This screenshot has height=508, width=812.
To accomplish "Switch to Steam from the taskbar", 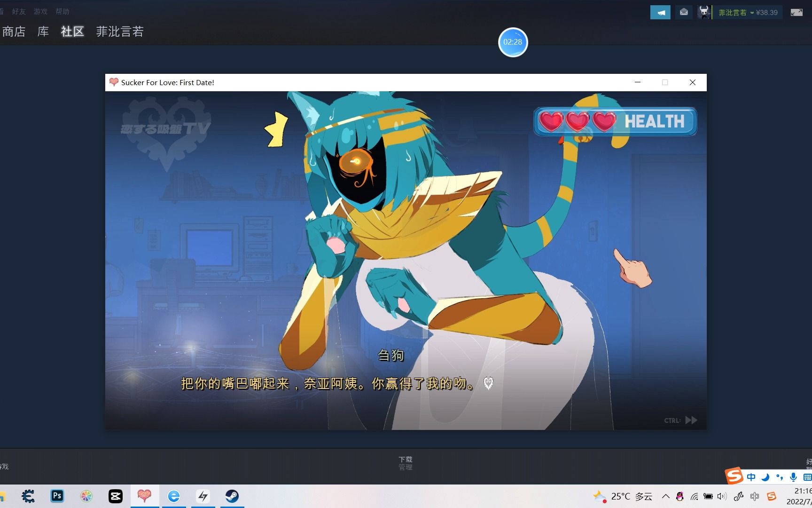I will pos(232,496).
